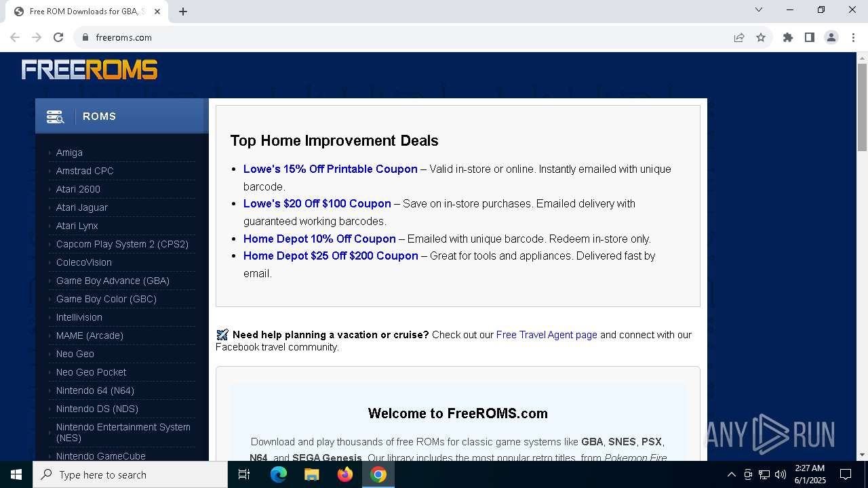
Task: Open the network tray icon
Action: (764, 474)
